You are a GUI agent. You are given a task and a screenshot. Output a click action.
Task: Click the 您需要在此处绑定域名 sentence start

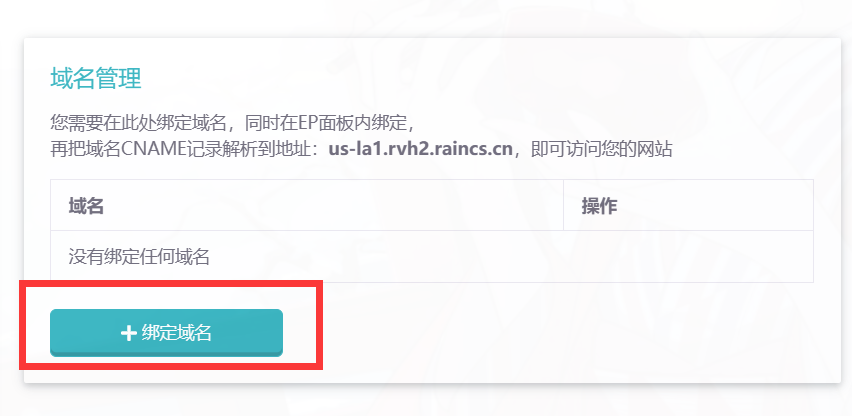pyautogui.click(x=138, y=123)
